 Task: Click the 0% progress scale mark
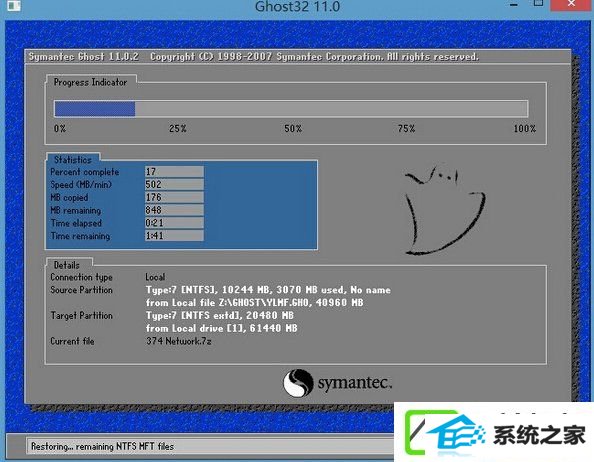point(60,129)
